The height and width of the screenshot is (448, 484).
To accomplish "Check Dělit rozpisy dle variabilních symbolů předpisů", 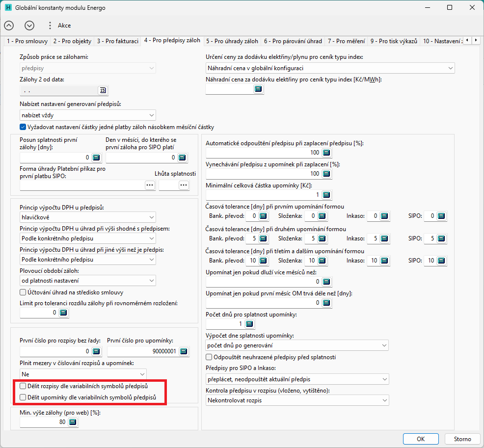I will (x=23, y=386).
